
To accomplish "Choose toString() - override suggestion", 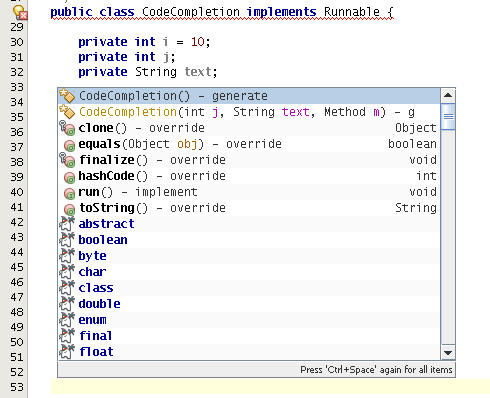I will (x=249, y=208).
